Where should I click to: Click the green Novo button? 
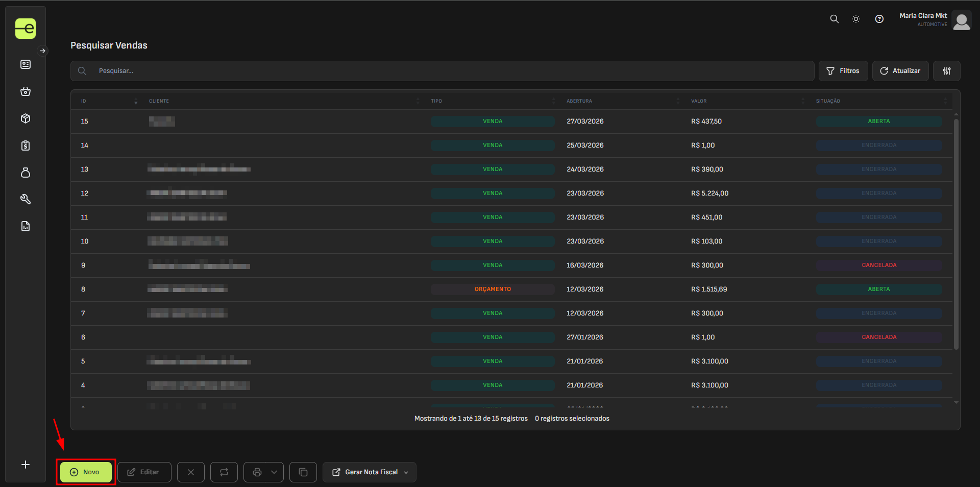[x=86, y=472]
